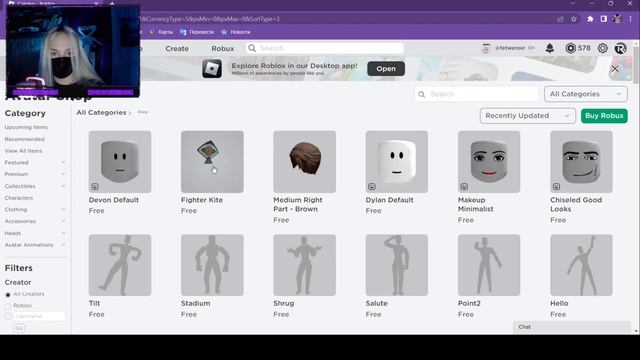Click the bundle badge on Devon Default
This screenshot has width=640, height=360.
pos(95,187)
